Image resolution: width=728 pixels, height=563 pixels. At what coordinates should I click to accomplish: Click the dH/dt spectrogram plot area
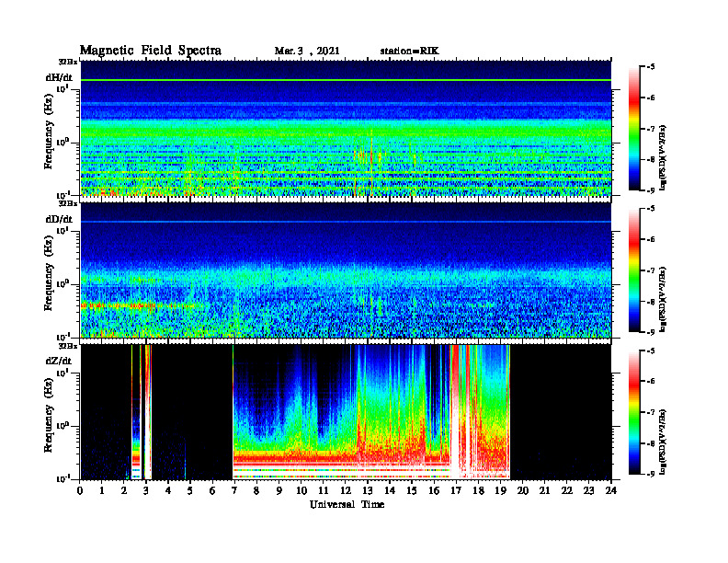tap(346, 128)
